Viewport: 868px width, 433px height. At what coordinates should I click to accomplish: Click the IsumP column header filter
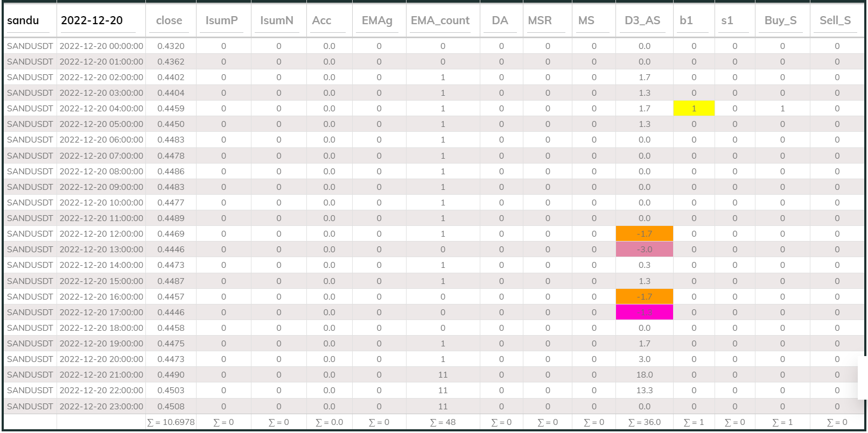point(222,20)
